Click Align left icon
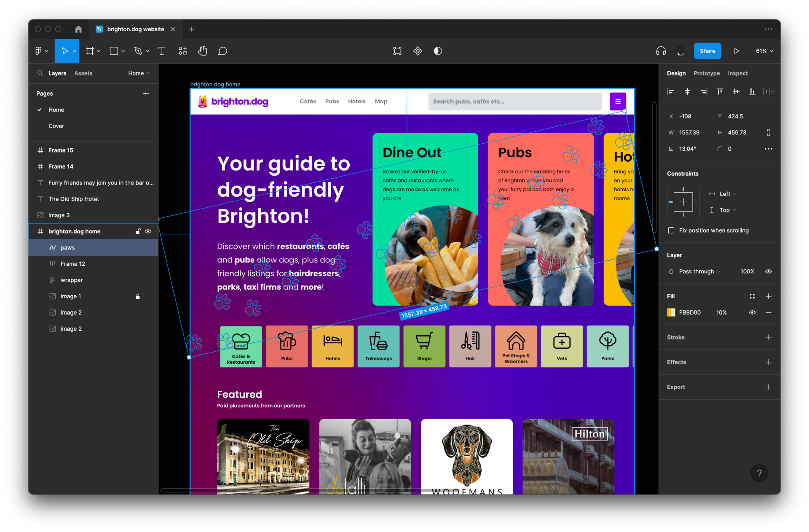Screen dimensions: 809x532 click(x=671, y=91)
